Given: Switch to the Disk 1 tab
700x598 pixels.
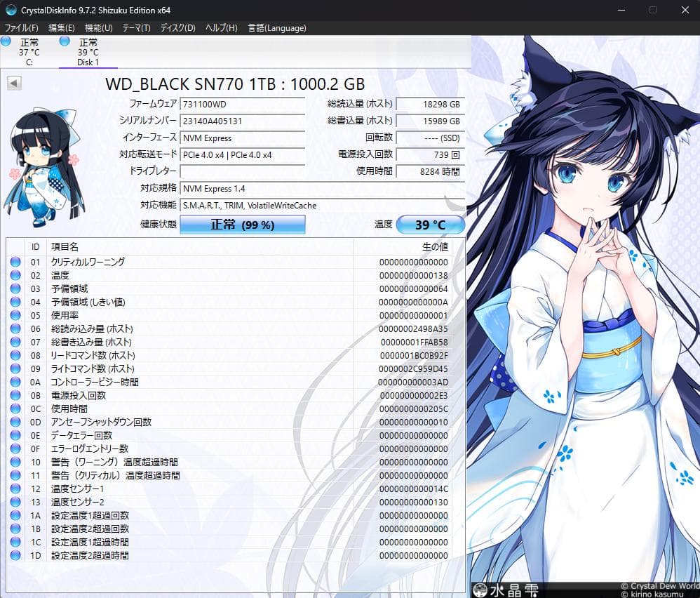Looking at the screenshot, I should point(86,51).
